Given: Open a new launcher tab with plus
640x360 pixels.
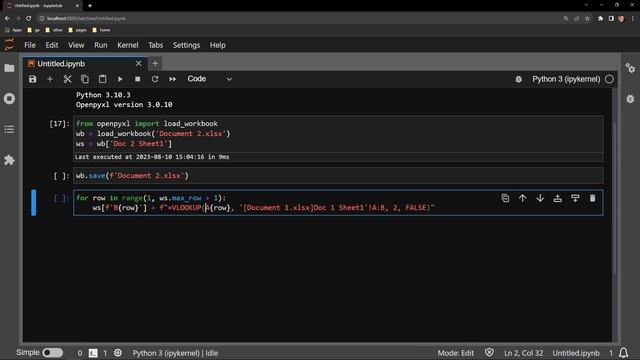Looking at the screenshot, I should (x=155, y=64).
